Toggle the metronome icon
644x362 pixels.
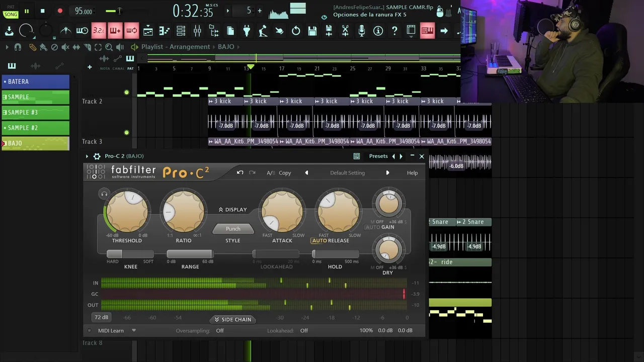(65, 31)
